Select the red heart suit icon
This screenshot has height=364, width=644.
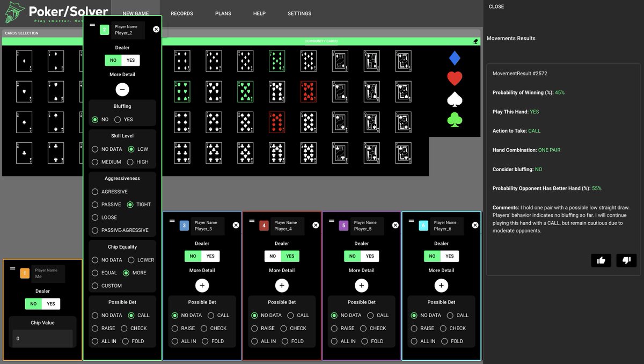click(454, 78)
